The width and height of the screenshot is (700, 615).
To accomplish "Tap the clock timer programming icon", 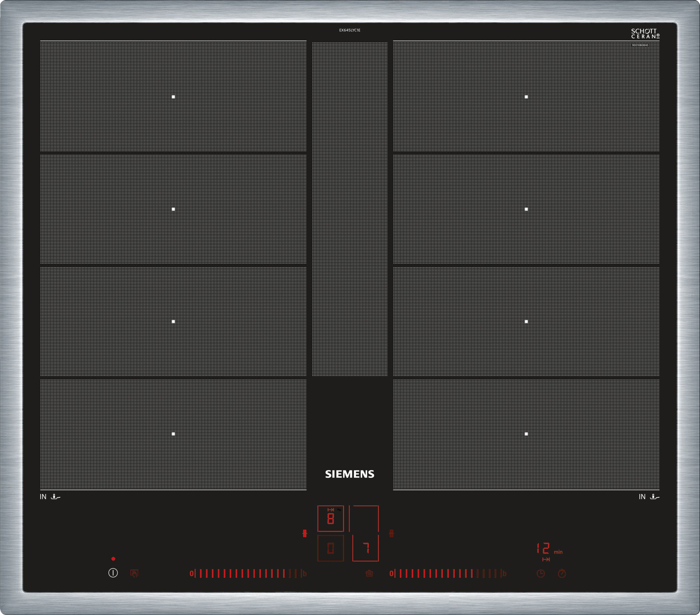I will (541, 573).
